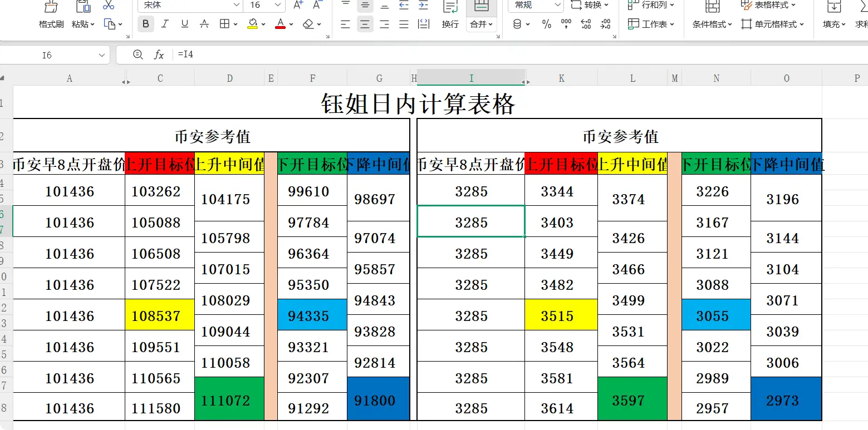Align cell content to the bottom
This screenshot has height=430, width=868.
(384, 5)
